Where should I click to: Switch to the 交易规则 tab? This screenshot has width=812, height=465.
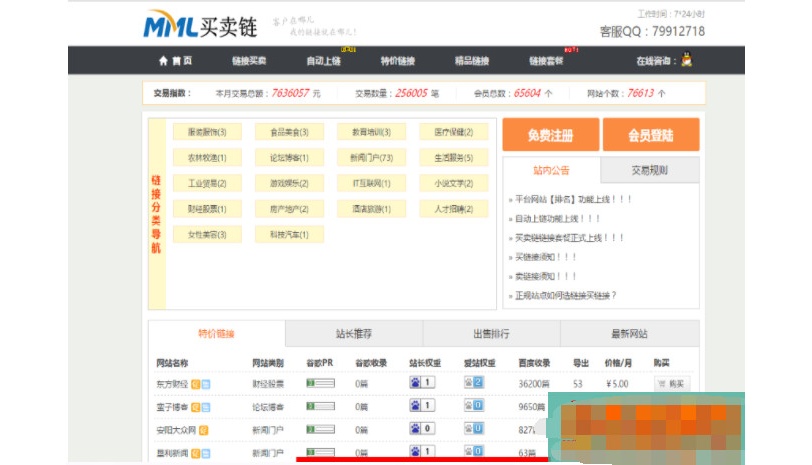point(649,170)
